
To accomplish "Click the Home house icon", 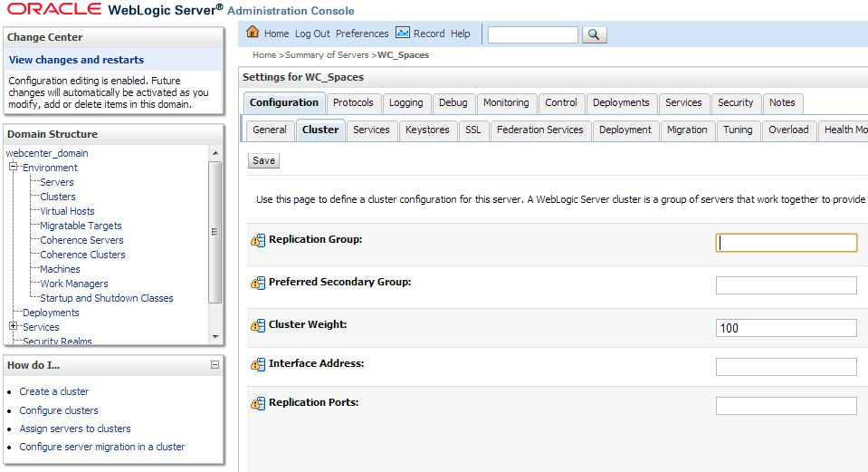I will pos(253,32).
